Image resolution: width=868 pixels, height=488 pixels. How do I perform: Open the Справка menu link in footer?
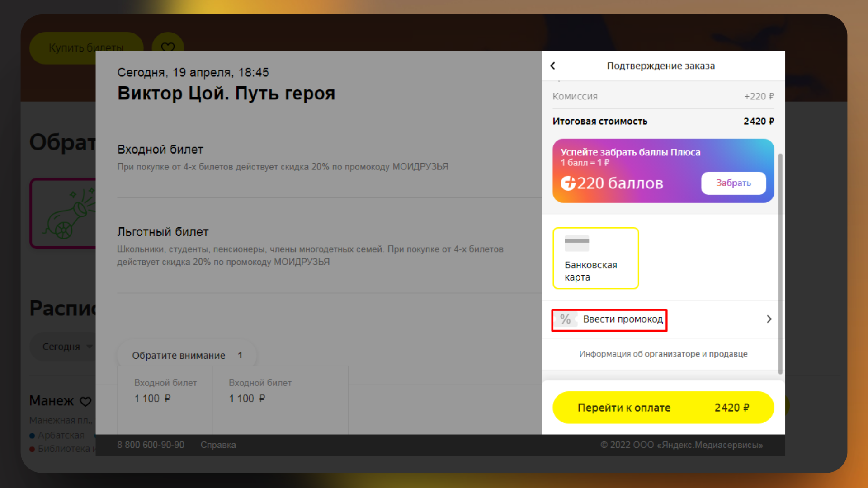pos(219,445)
